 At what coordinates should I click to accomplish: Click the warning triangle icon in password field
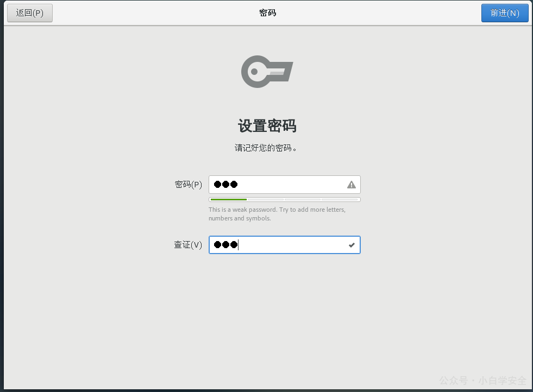pos(352,185)
